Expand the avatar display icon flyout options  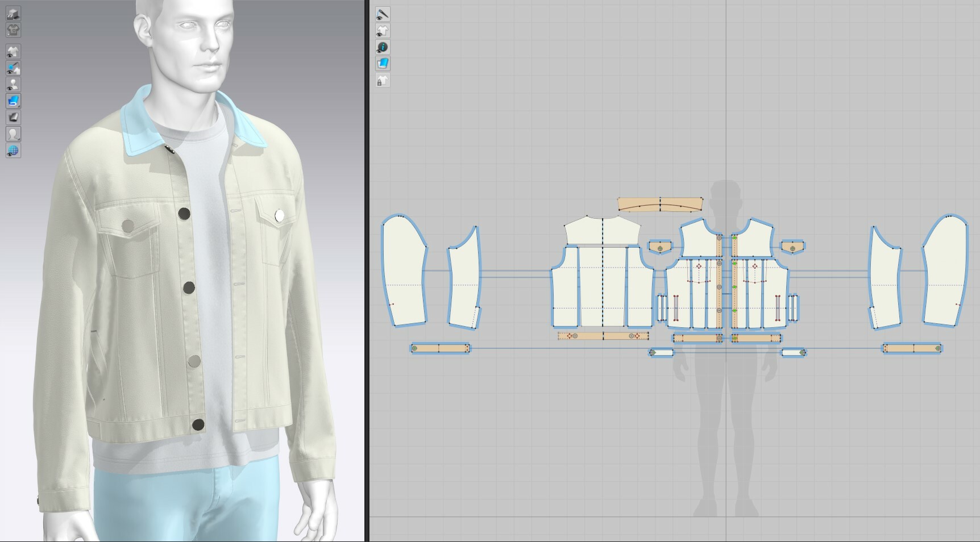pyautogui.click(x=19, y=140)
